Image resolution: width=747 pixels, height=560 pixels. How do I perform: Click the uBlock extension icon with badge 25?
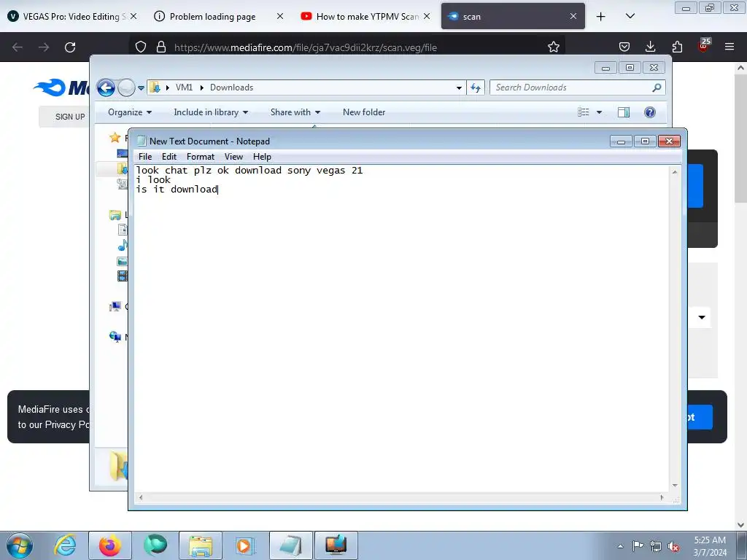[x=704, y=46]
